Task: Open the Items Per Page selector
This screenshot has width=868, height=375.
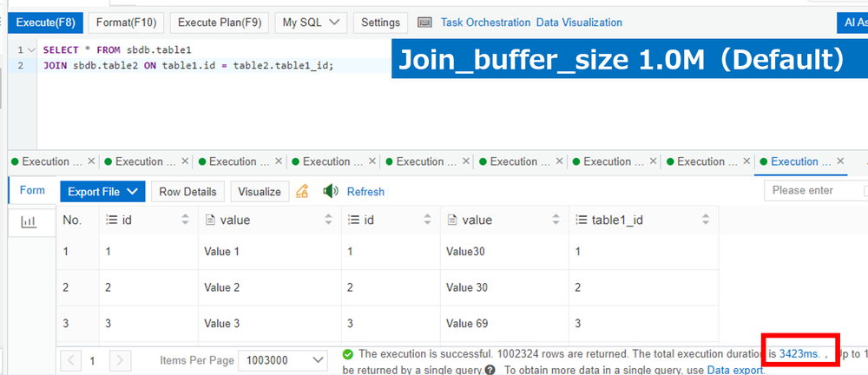Action: (283, 359)
